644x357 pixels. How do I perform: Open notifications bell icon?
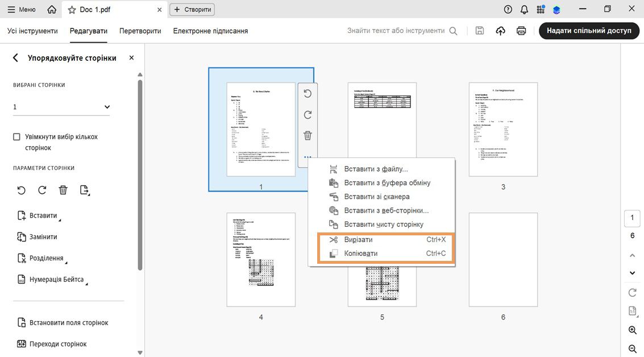pyautogui.click(x=524, y=10)
